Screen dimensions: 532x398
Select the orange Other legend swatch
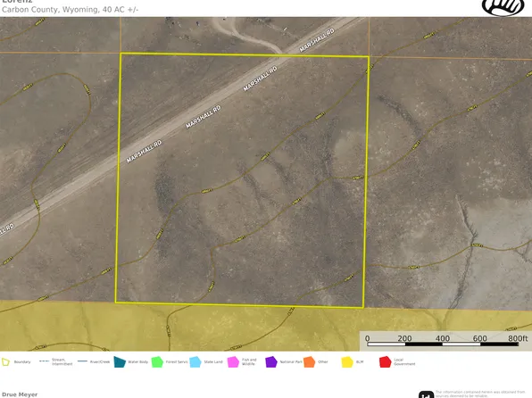tap(309, 362)
